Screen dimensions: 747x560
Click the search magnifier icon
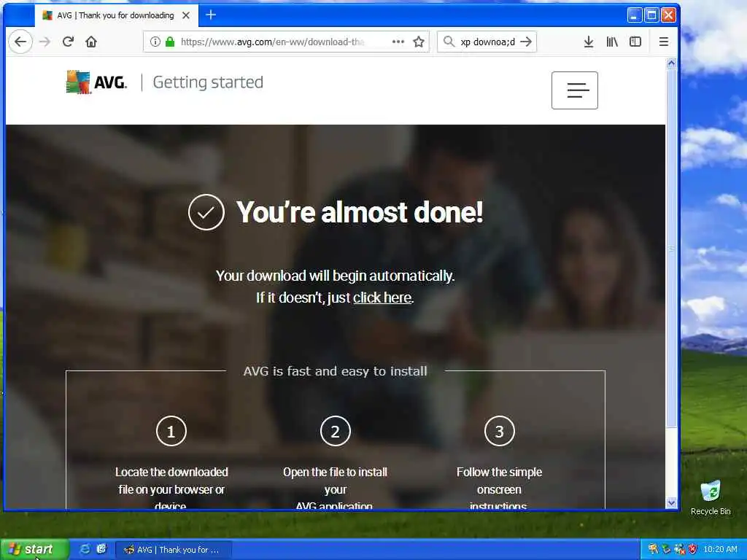[449, 42]
